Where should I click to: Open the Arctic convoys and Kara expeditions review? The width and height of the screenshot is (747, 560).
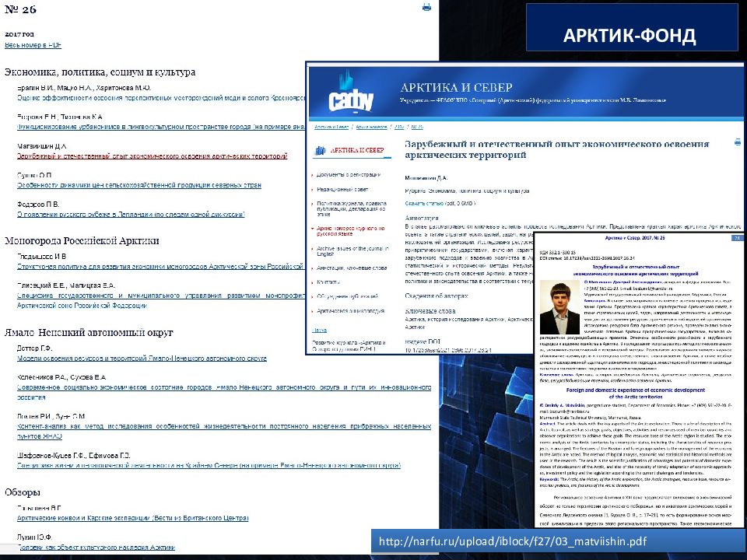(x=133, y=518)
